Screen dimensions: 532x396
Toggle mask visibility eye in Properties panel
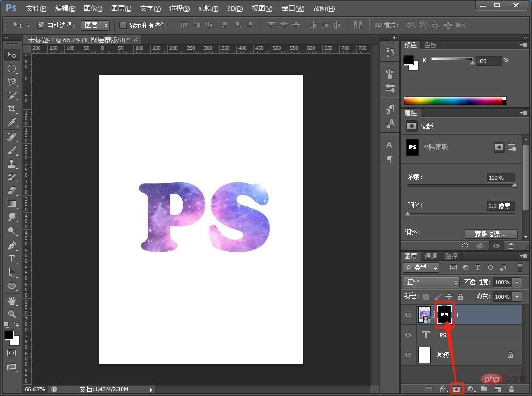coord(496,246)
